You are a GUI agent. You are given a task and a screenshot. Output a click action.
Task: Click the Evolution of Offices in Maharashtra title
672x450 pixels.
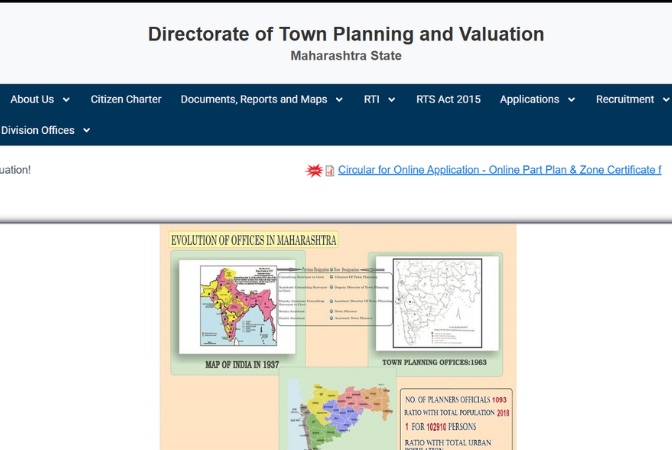click(x=253, y=240)
